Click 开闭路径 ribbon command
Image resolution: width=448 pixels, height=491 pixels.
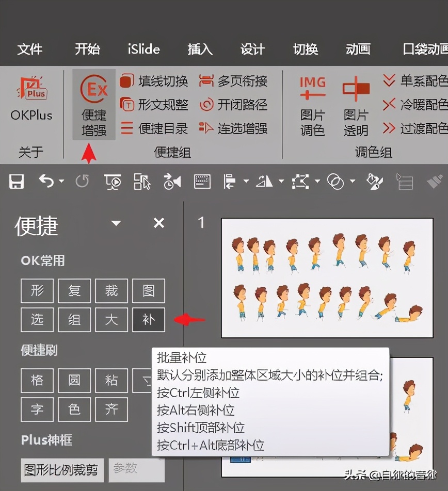[233, 105]
